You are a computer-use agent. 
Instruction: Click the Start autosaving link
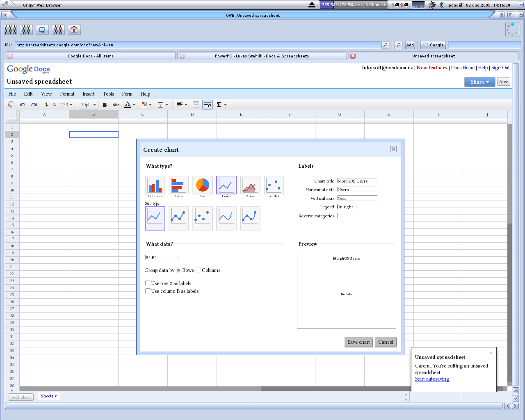click(432, 379)
